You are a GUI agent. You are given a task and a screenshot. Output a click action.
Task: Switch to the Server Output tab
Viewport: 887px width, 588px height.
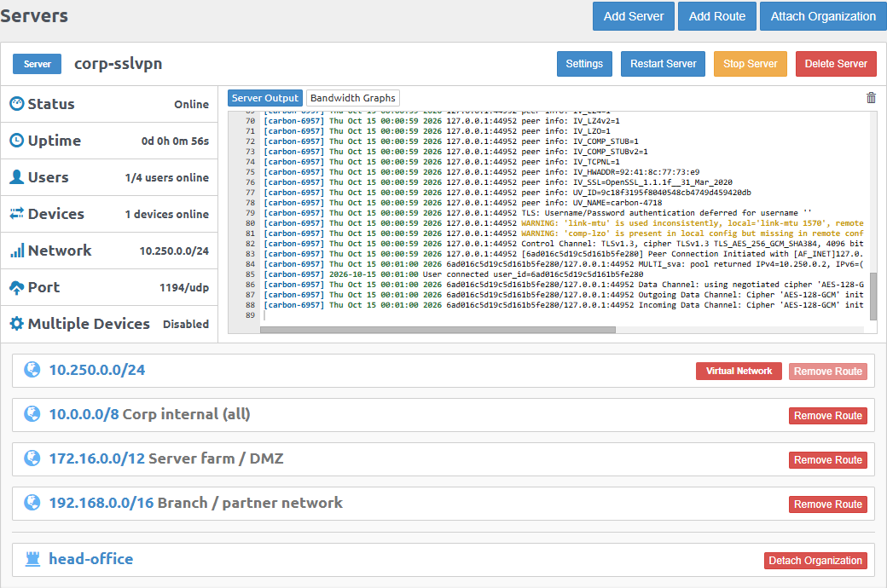[x=264, y=98]
